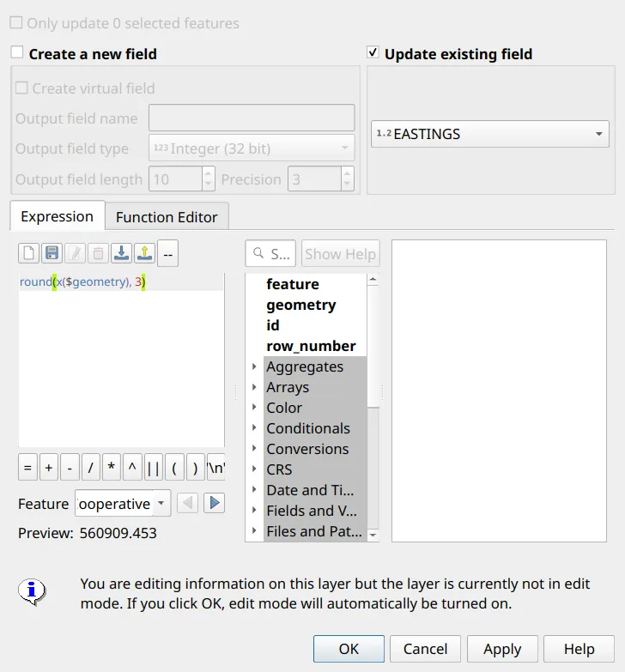
Task: Insert the plus operator
Action: (x=49, y=467)
